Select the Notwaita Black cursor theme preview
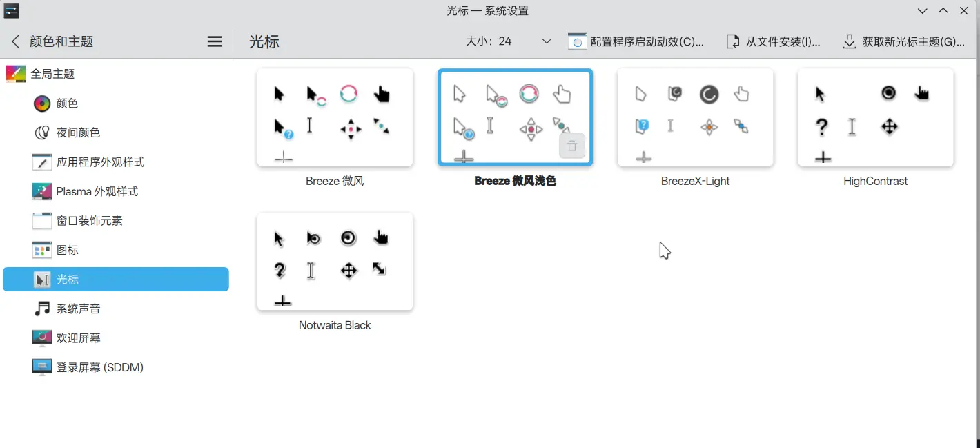 [335, 262]
